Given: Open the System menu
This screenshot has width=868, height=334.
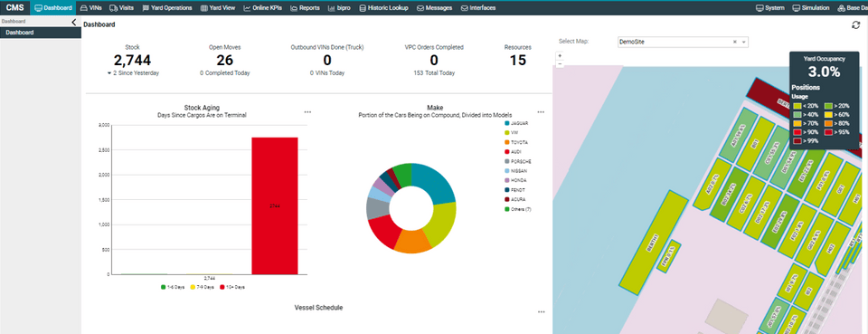Looking at the screenshot, I should pyautogui.click(x=770, y=8).
